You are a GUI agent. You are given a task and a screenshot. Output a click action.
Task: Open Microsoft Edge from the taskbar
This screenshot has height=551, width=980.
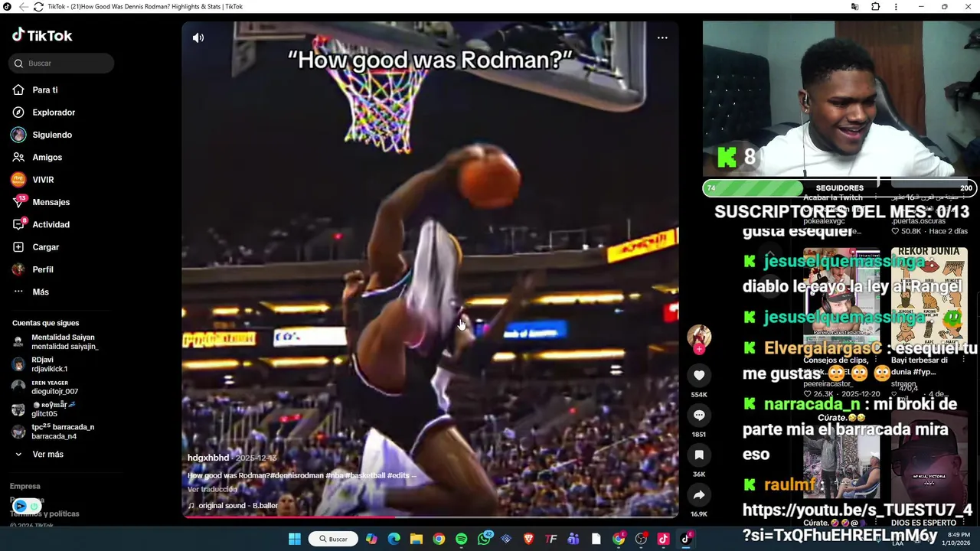pos(394,539)
